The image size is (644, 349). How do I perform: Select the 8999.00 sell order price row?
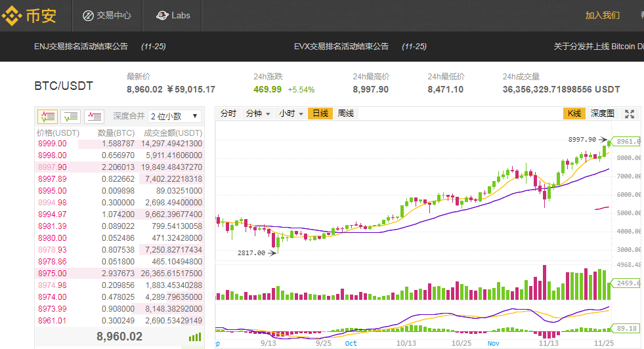coord(52,144)
